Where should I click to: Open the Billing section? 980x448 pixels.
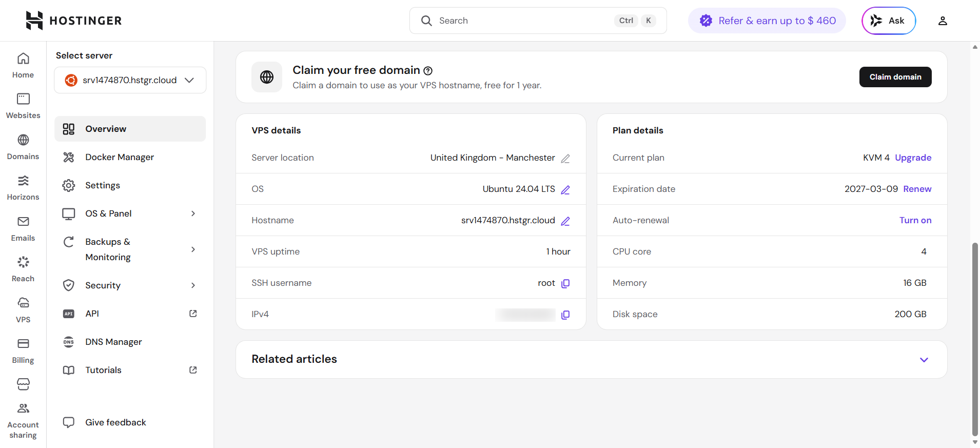click(x=23, y=351)
